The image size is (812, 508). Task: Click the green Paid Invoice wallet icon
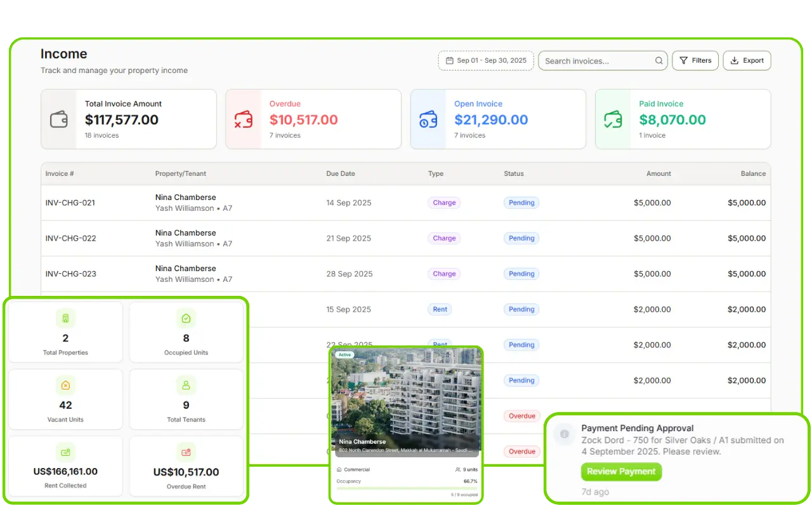click(x=613, y=119)
